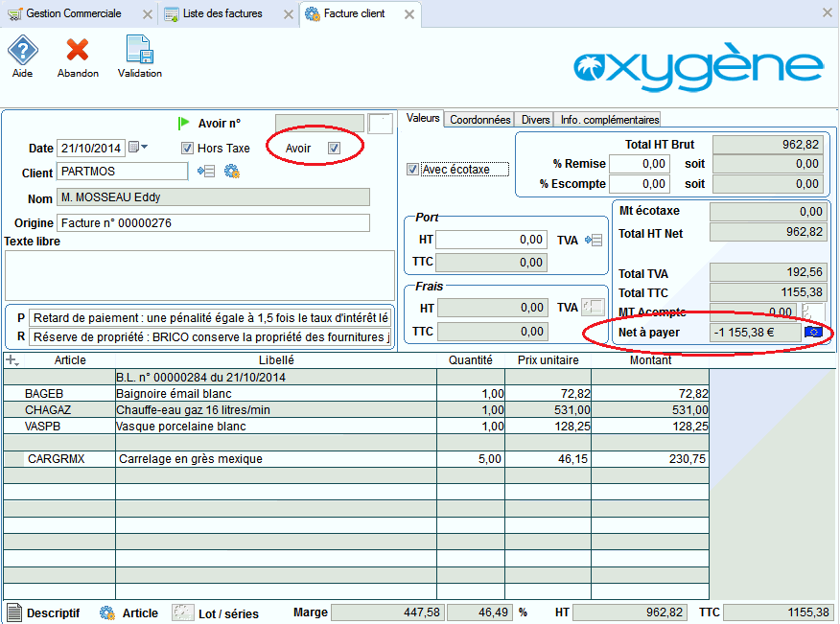This screenshot has width=840, height=624.
Task: Open the Descriptif document icon at bottom
Action: pyautogui.click(x=13, y=612)
